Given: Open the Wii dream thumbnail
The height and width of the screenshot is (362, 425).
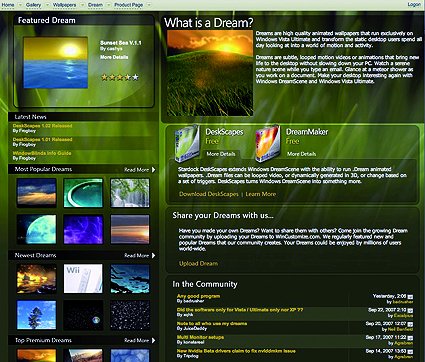Looking at the screenshot, I should click(x=83, y=279).
